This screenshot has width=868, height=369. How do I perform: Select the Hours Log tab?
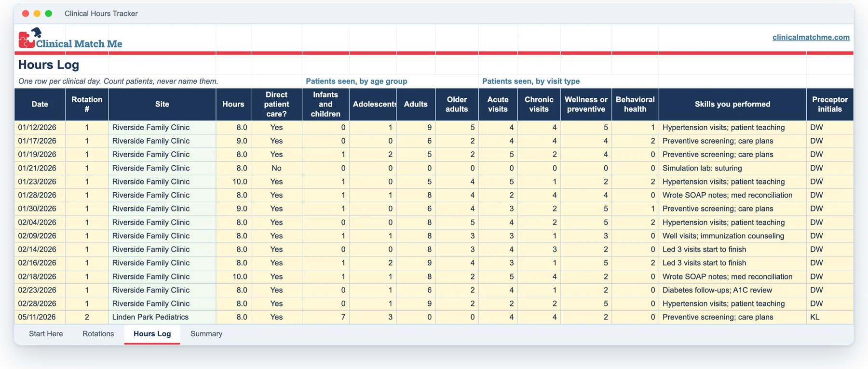152,334
